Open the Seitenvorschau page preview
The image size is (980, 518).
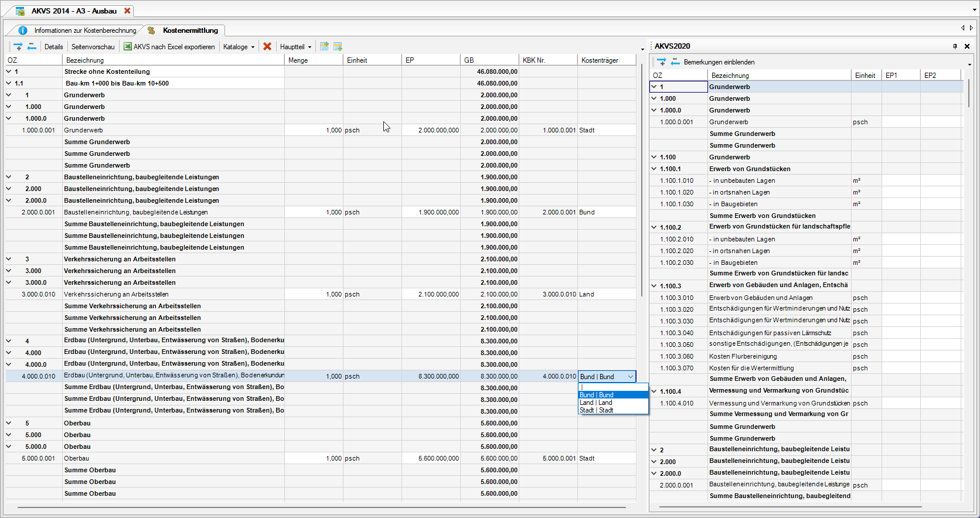pos(93,47)
